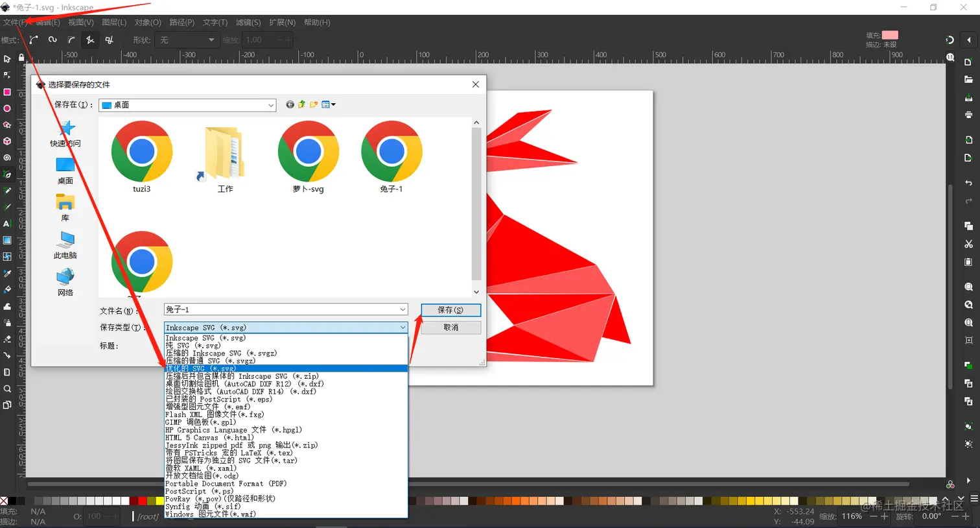Click the pink fill color swatch
Viewport: 980px width, 528px height.
890,35
